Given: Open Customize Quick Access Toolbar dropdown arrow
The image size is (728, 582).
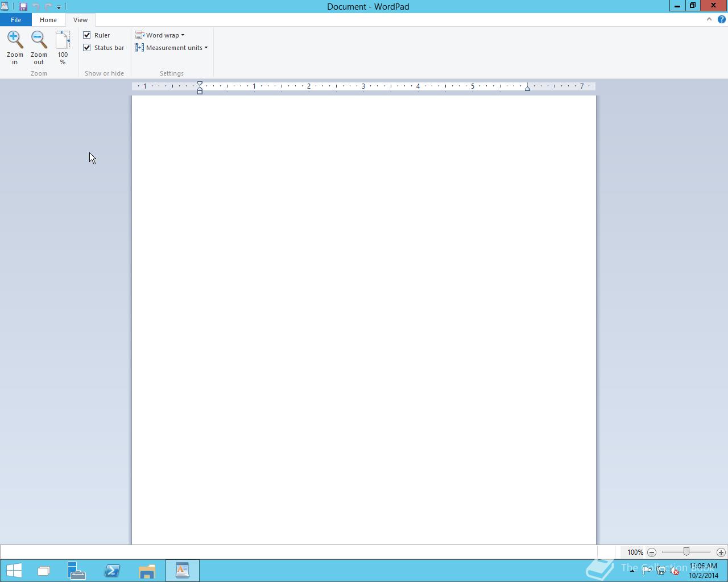Looking at the screenshot, I should click(59, 7).
